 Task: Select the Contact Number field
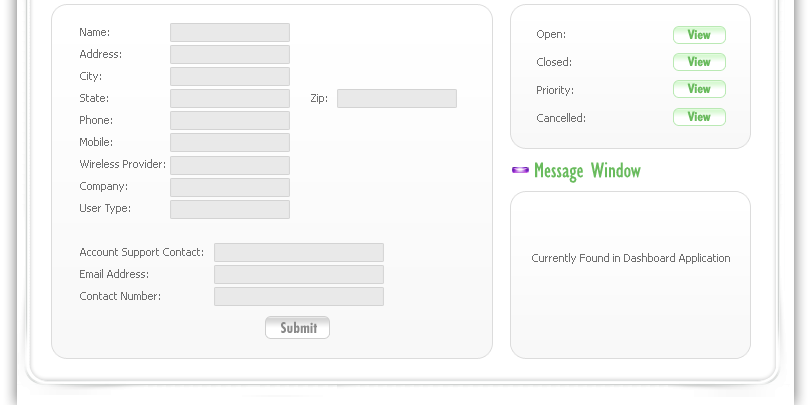point(299,296)
